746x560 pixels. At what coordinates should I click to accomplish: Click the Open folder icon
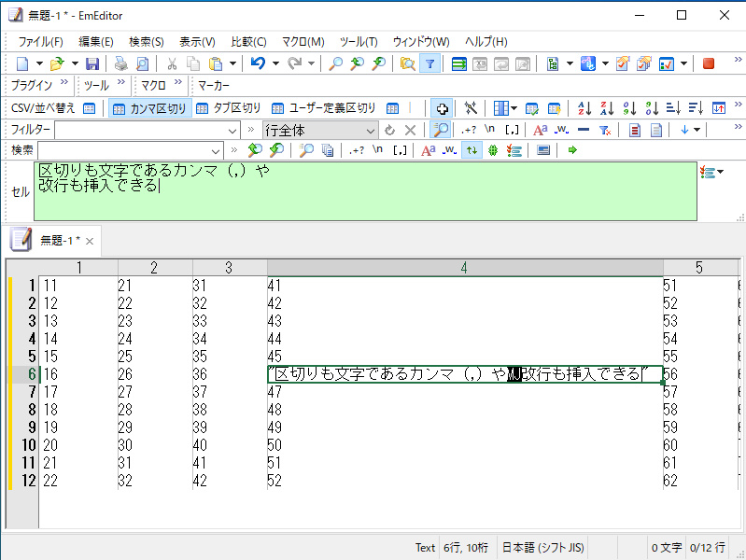pos(57,63)
